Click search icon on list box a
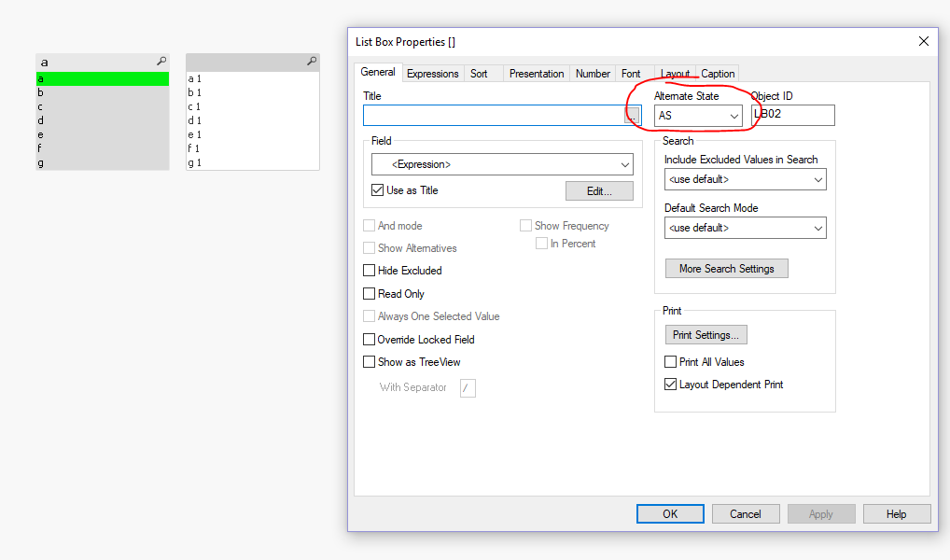The height and width of the screenshot is (560, 950). coord(161,62)
